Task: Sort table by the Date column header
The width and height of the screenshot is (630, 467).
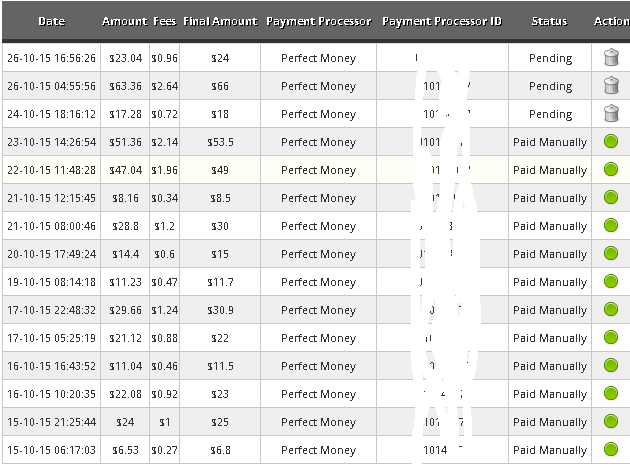Action: click(x=51, y=21)
